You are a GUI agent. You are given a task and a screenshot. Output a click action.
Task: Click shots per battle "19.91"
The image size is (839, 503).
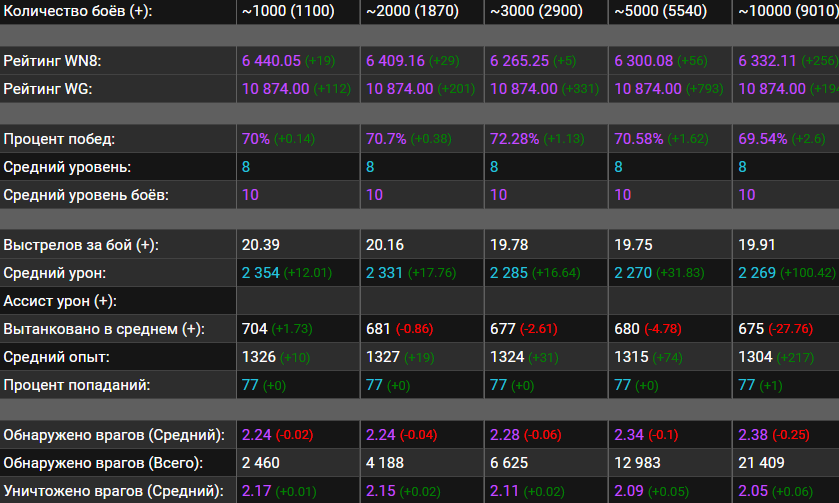(x=757, y=245)
